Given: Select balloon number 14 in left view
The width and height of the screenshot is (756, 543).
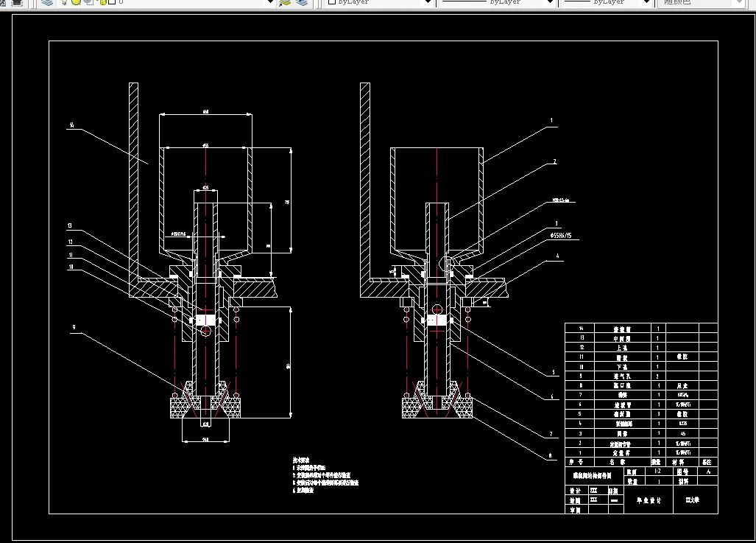Looking at the screenshot, I should click(x=72, y=125).
